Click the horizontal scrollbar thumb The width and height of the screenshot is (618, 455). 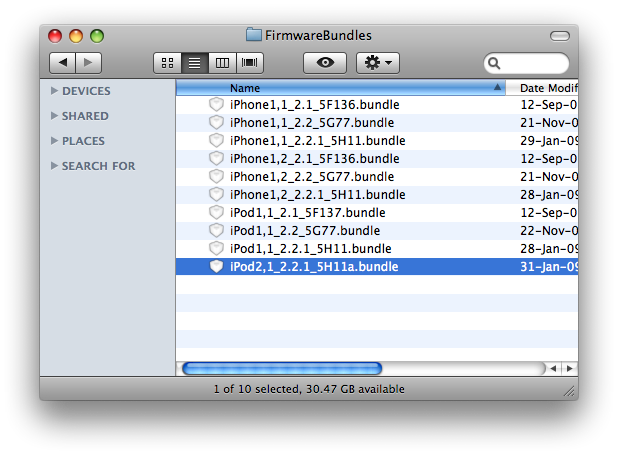[x=282, y=369]
